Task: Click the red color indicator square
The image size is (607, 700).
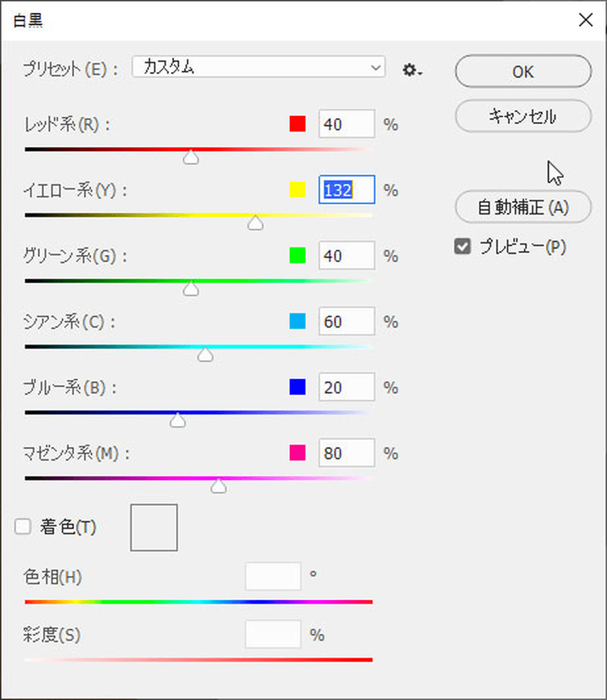Action: tap(297, 124)
